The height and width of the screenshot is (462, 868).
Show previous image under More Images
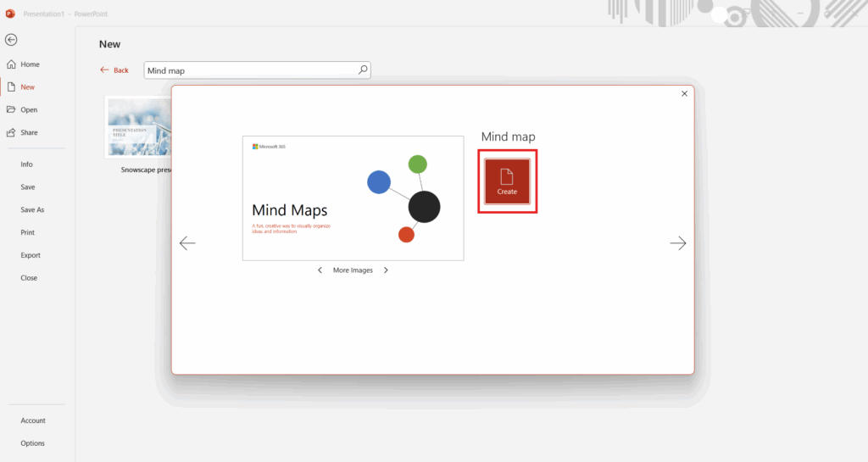tap(320, 270)
